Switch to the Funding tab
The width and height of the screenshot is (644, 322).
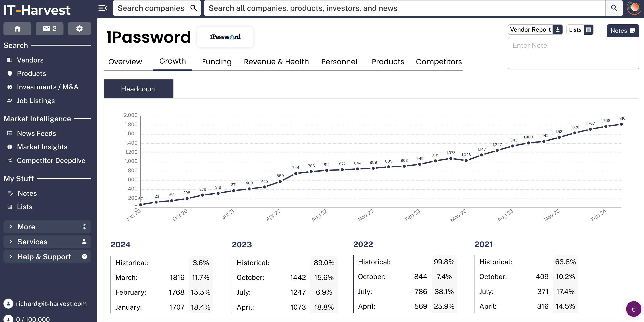click(217, 62)
